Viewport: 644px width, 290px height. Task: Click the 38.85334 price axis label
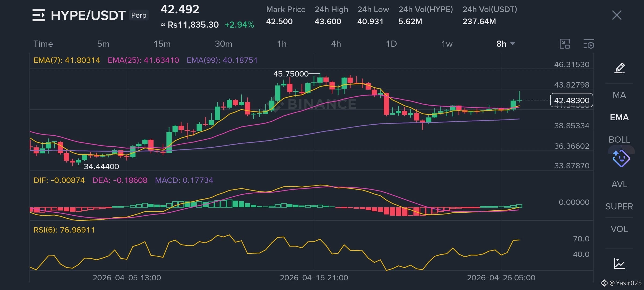[x=572, y=126]
